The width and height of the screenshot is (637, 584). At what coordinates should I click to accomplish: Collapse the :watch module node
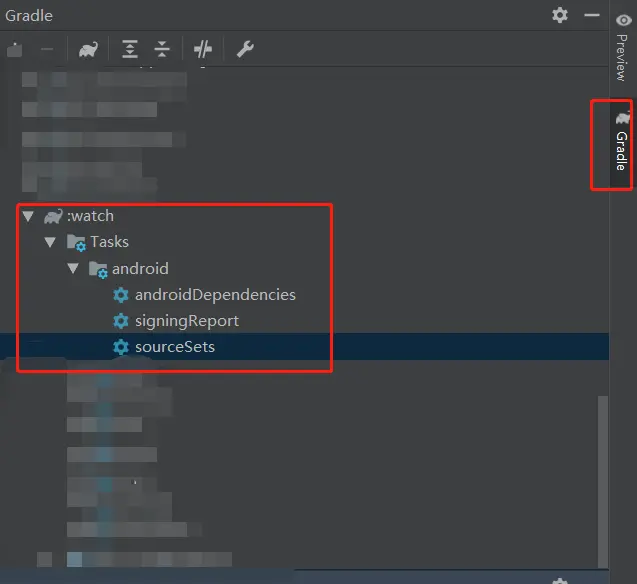(x=28, y=216)
